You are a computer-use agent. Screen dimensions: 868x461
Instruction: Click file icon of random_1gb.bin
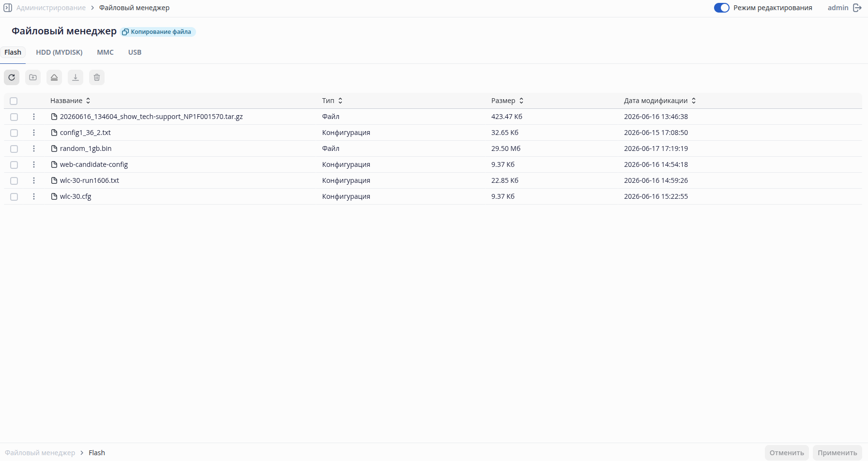(x=54, y=149)
